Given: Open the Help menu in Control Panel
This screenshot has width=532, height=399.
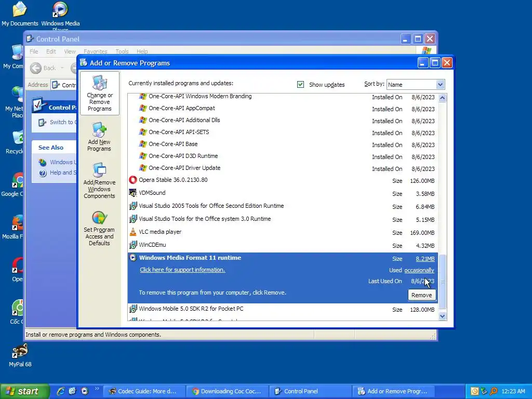Looking at the screenshot, I should (142, 51).
